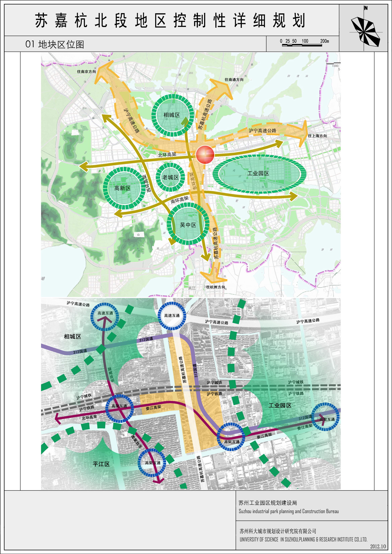Click the 北环高架 label on upper map

(x=167, y=155)
